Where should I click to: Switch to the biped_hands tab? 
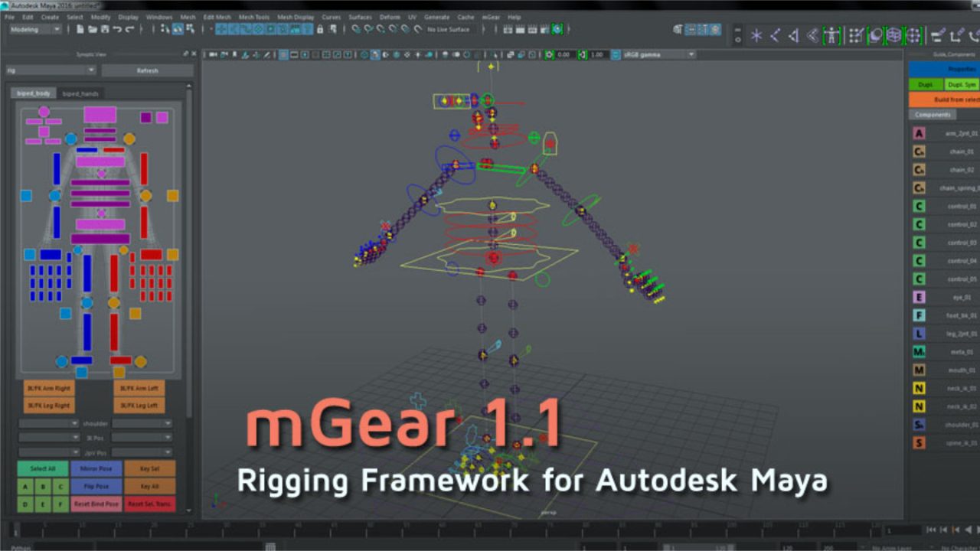pos(80,93)
